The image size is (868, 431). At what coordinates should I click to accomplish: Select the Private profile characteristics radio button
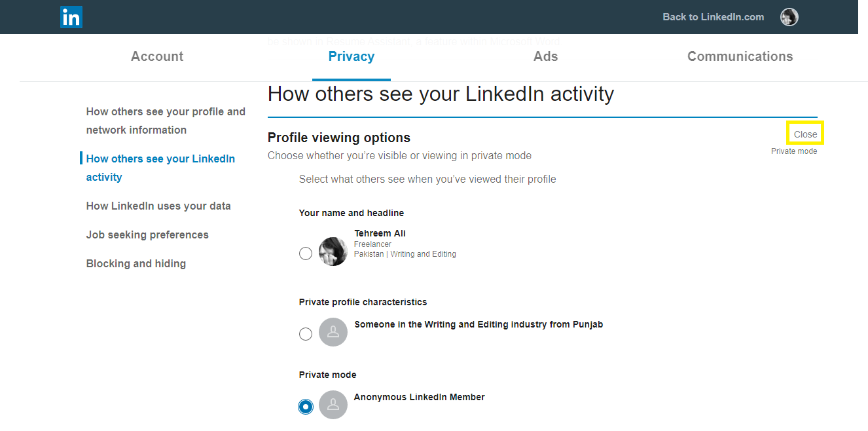(306, 334)
